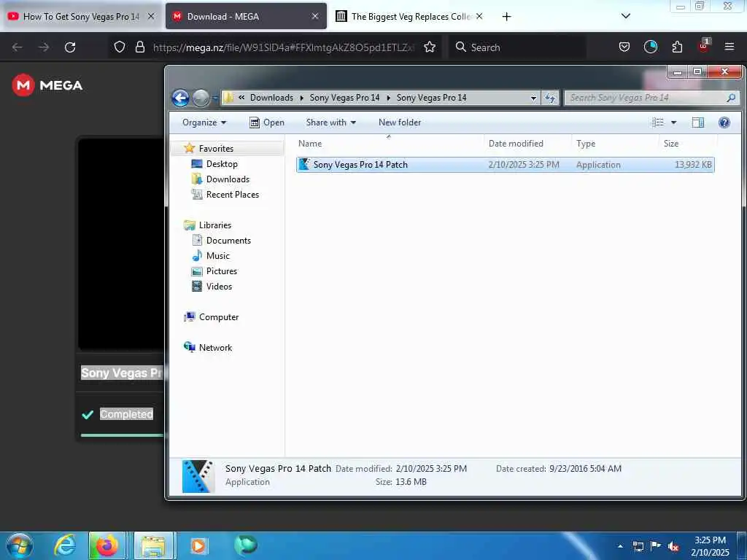This screenshot has height=560, width=747.
Task: Expand the Share with dropdown
Action: (331, 122)
